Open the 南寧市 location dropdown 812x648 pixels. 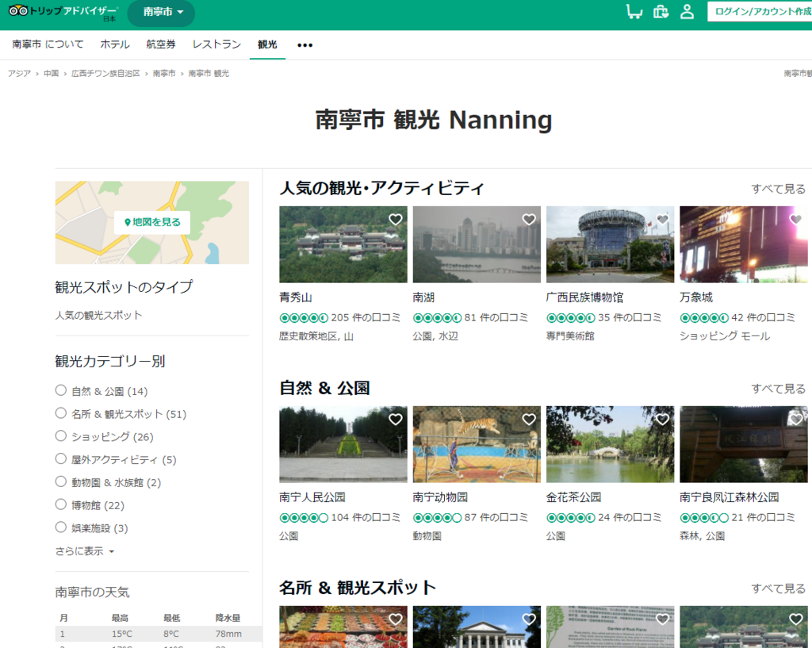pos(161,13)
